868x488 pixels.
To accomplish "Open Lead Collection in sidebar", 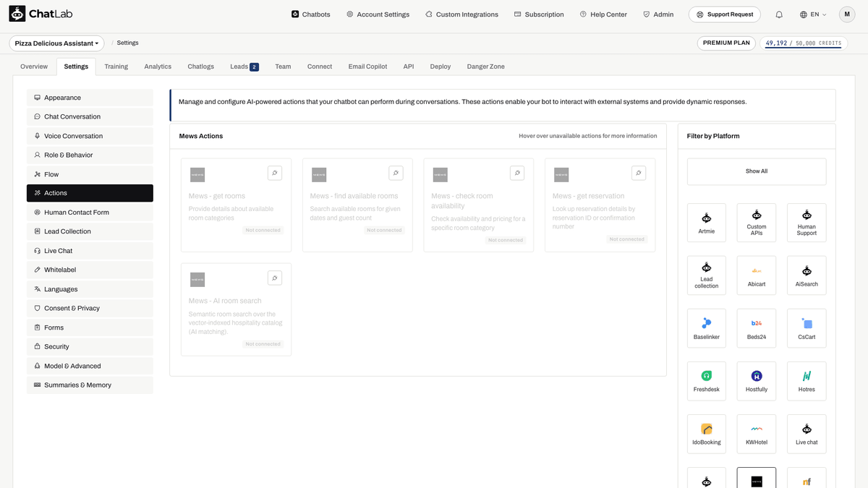I will tap(90, 231).
